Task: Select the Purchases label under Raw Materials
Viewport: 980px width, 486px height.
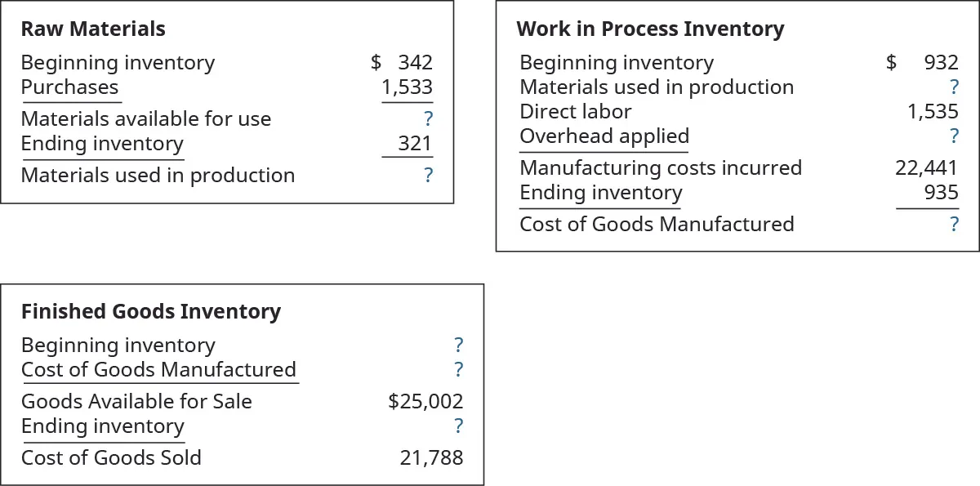Action: (x=69, y=87)
